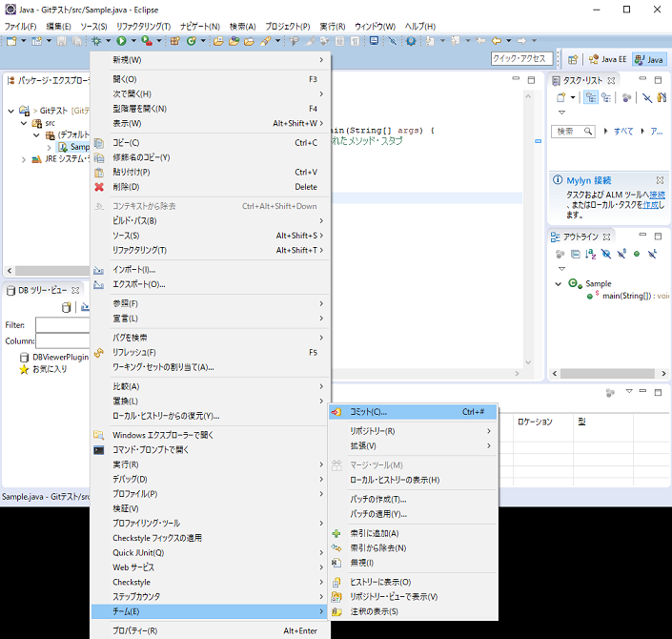672x639 pixels.
Task: Click the Refresh icon in context menu
Action: tap(99, 352)
